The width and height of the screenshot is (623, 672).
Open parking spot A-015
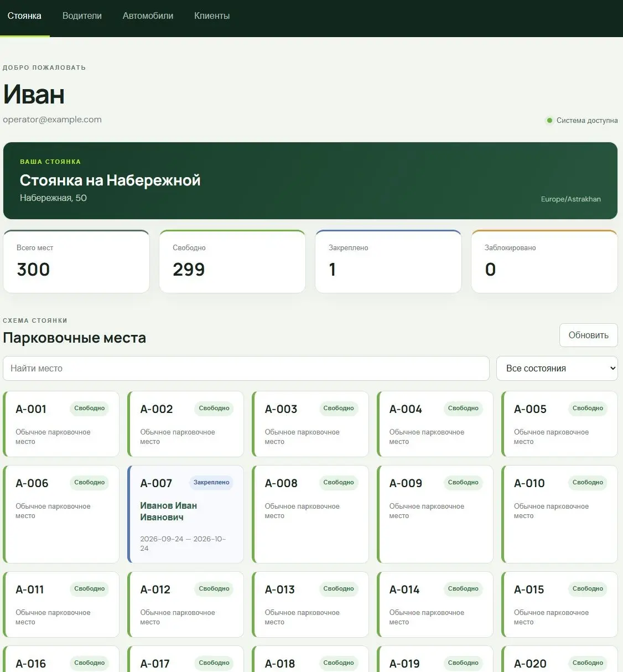pyautogui.click(x=559, y=604)
